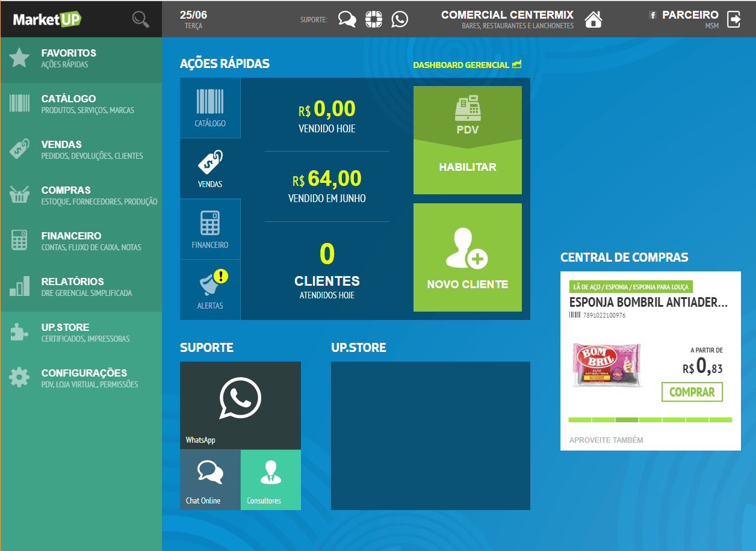
Task: Click the R$ 0,83 product price
Action: pos(703,366)
